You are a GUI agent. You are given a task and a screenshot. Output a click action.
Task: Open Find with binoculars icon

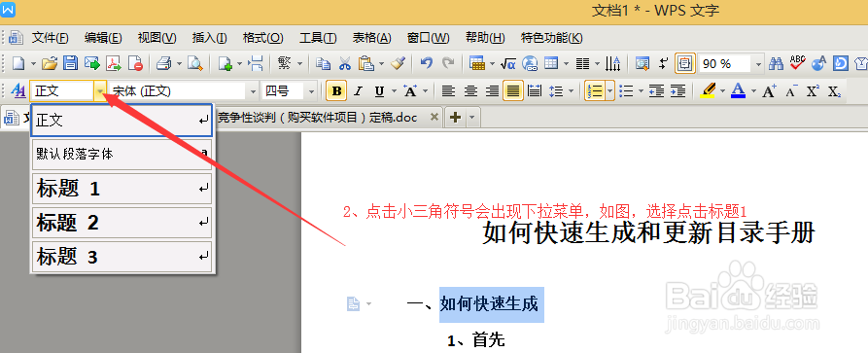(776, 64)
